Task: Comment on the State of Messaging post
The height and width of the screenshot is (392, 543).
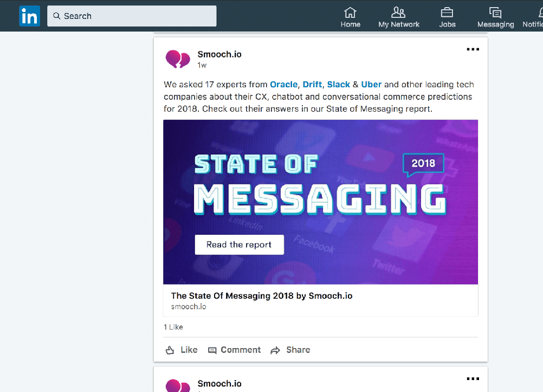Action: click(x=235, y=350)
